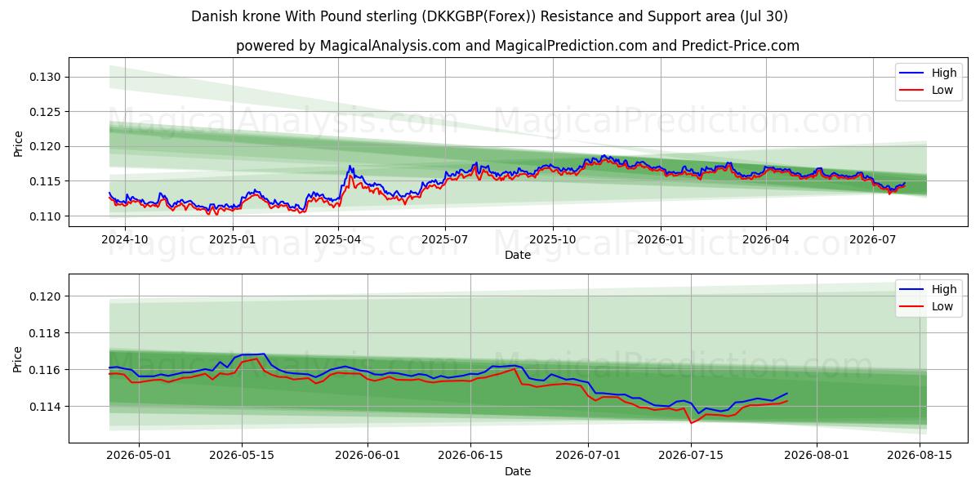Click the 2026-01 date tick label
This screenshot has width=980, height=490.
(660, 239)
